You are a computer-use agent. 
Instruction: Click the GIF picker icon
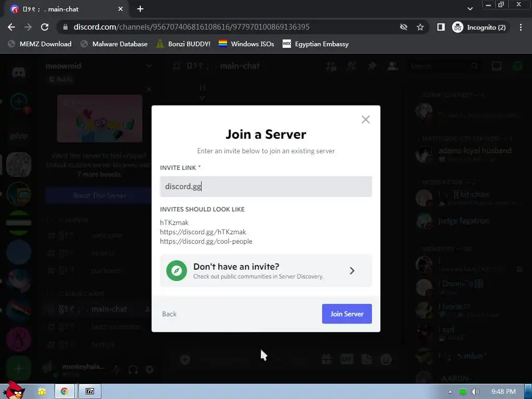click(x=347, y=360)
